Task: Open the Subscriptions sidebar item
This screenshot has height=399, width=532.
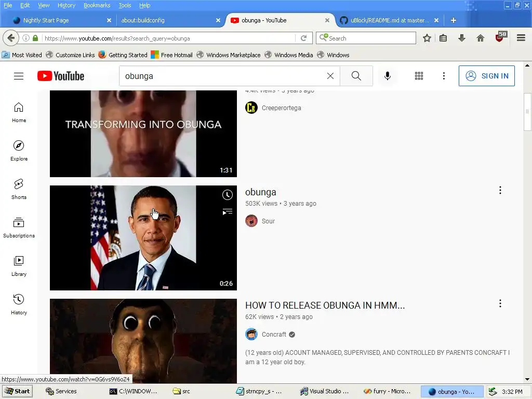Action: [19, 228]
